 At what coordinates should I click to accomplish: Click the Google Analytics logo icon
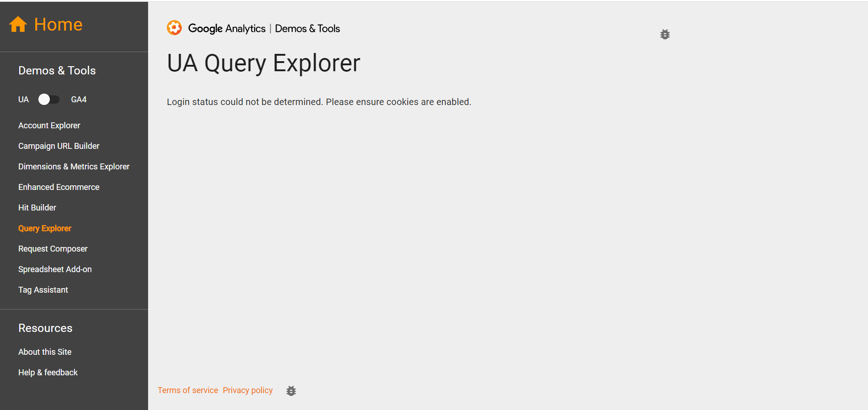pyautogui.click(x=174, y=28)
